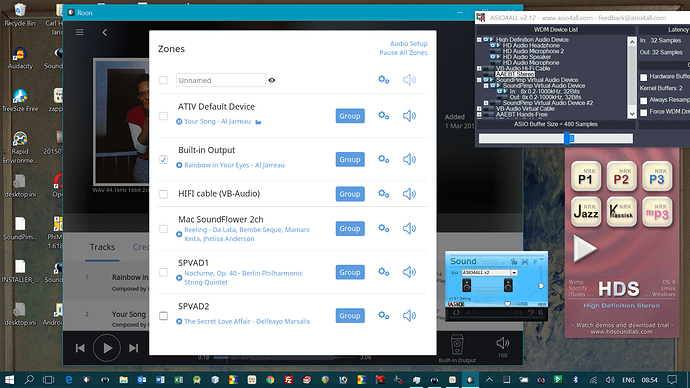Image resolution: width=690 pixels, height=388 pixels.
Task: Open SoundPimp ASIO4ALL v2 output dropdown
Action: point(514,273)
